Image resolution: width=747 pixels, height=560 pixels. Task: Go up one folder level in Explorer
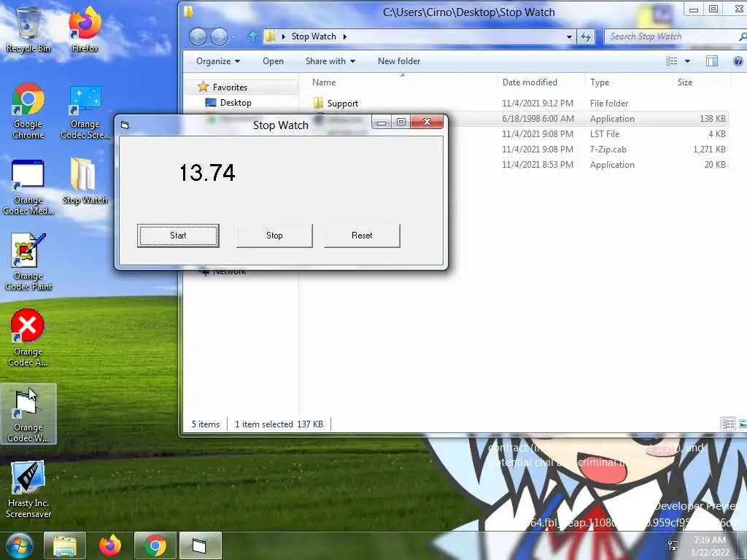(x=253, y=36)
